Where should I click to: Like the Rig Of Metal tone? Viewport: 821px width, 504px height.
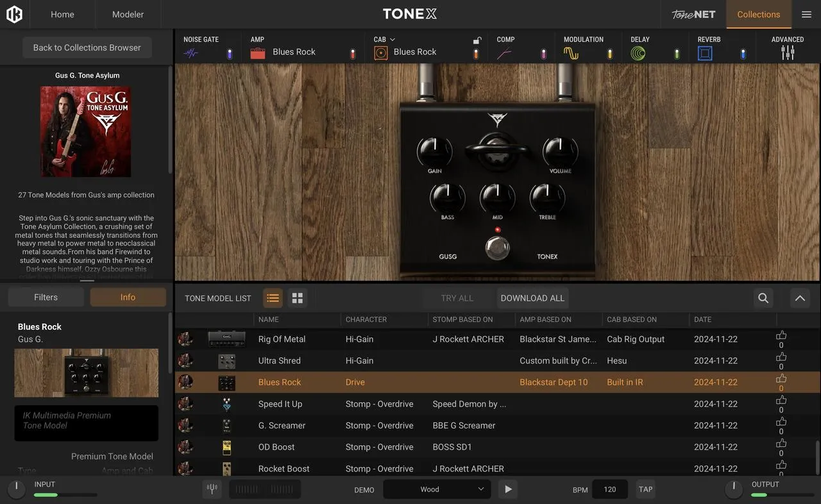[x=781, y=335]
